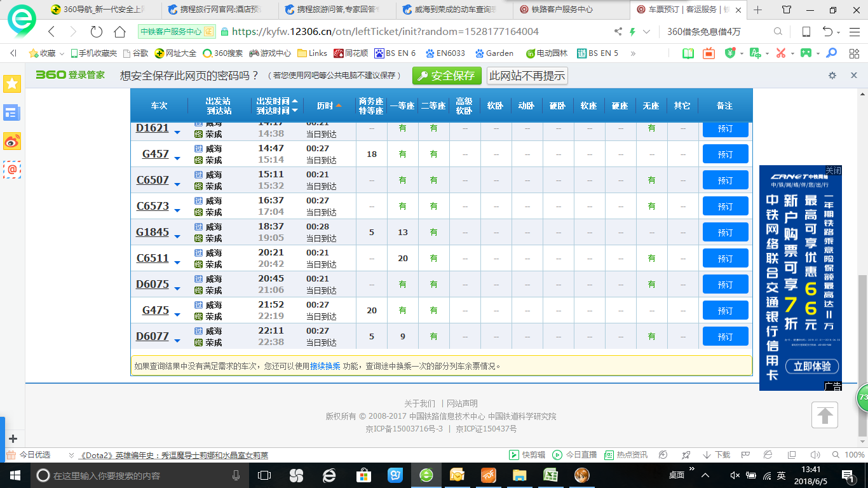This screenshot has height=488, width=868.
Task: Sort by duration 历时 column header
Action: pos(329,105)
